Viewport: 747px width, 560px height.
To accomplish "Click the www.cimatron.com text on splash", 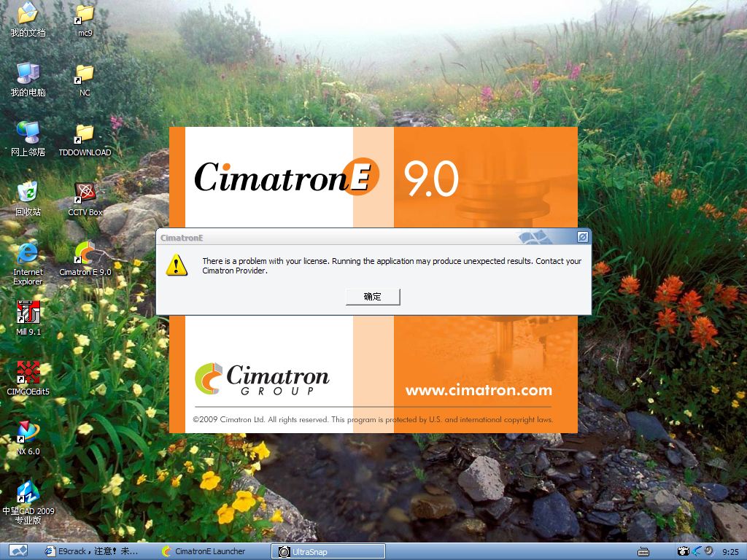I will pyautogui.click(x=479, y=390).
